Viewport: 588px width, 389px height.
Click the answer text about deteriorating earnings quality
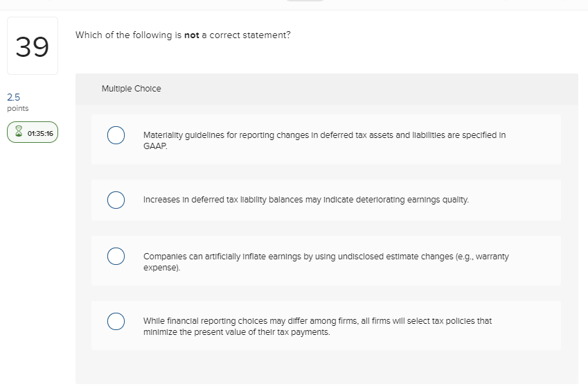pos(305,200)
